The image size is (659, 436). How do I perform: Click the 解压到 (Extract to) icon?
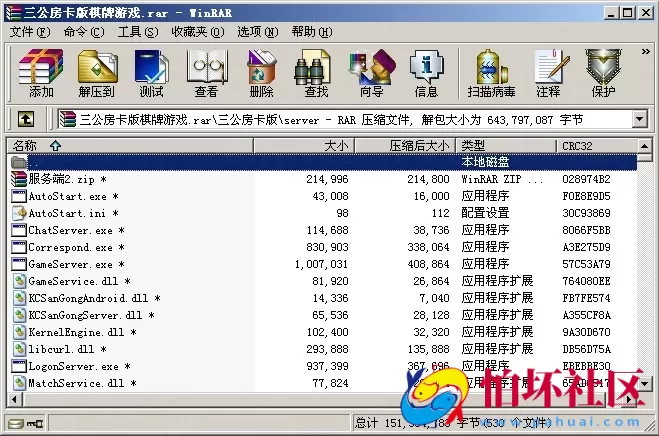tap(97, 74)
